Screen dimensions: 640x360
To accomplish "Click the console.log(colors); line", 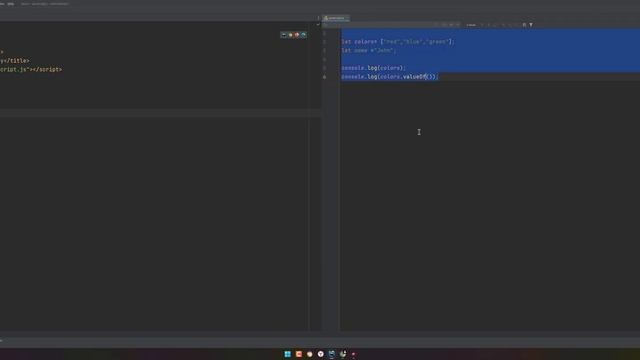I will (x=373, y=68).
